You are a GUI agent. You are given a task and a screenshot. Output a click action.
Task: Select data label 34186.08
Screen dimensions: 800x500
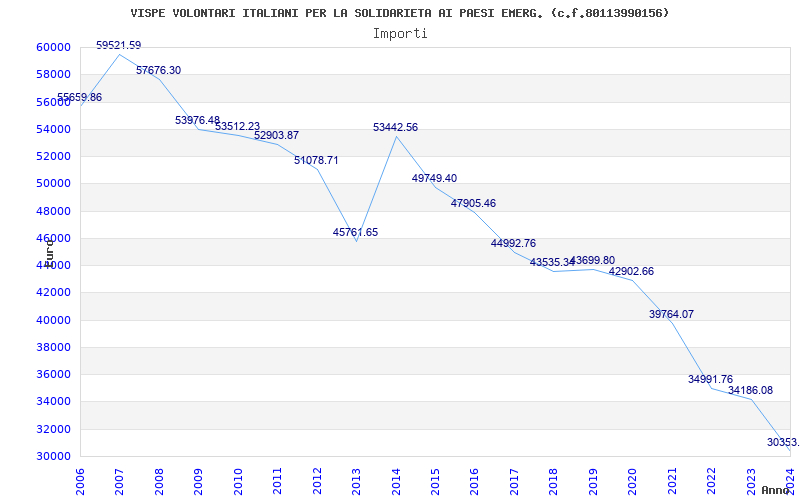coord(751,391)
